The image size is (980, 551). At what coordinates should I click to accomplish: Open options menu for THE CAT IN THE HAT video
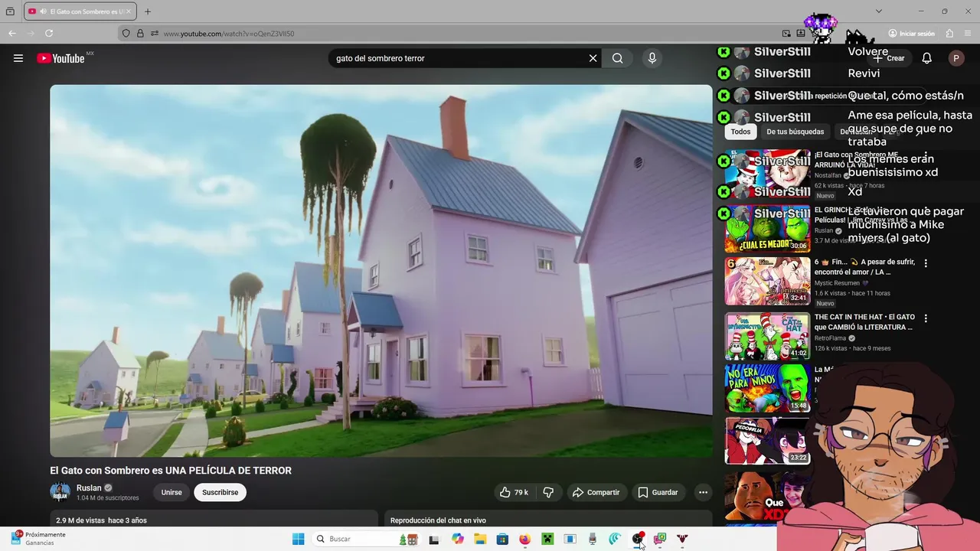[926, 318]
